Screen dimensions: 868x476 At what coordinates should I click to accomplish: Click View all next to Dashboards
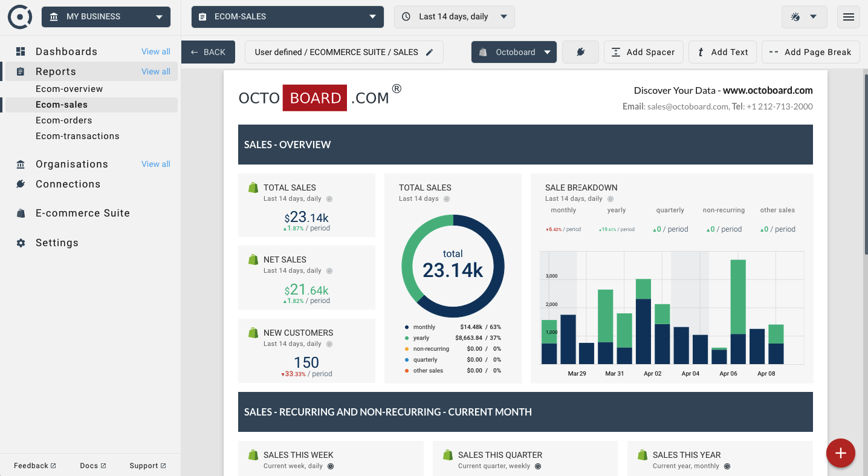coord(156,51)
